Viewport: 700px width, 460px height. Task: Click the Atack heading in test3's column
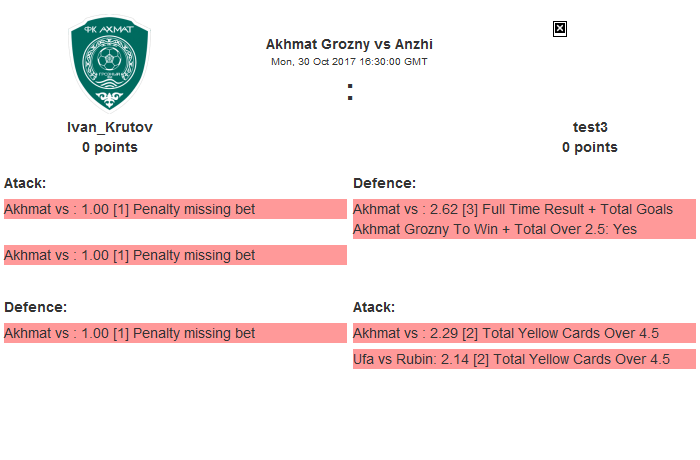click(374, 307)
